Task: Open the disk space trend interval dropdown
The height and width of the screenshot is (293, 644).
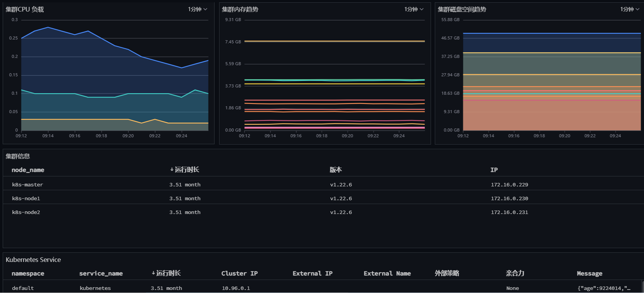Action: pos(630,9)
